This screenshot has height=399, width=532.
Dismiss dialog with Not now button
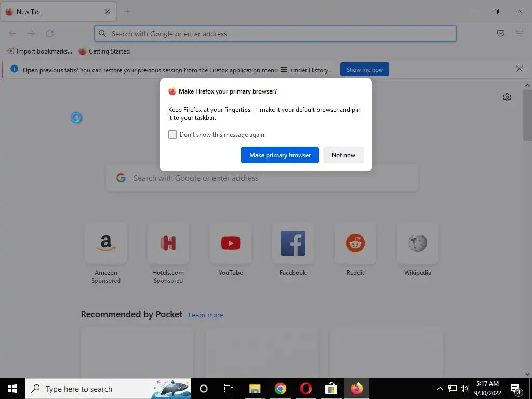[343, 155]
